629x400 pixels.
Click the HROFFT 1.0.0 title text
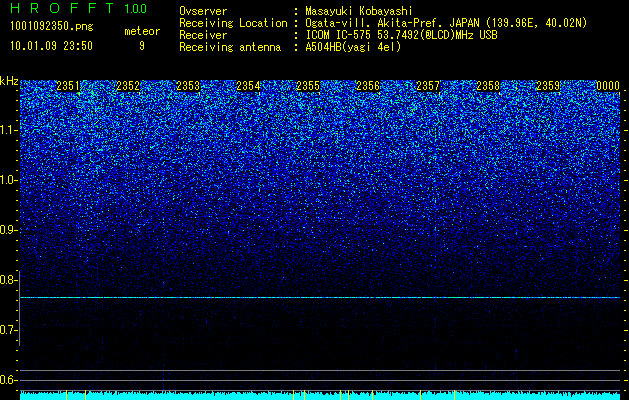[79, 8]
